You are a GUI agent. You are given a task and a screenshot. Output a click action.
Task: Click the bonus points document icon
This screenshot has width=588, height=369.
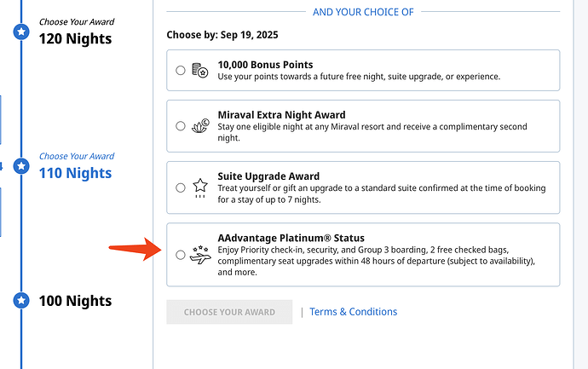(200, 71)
